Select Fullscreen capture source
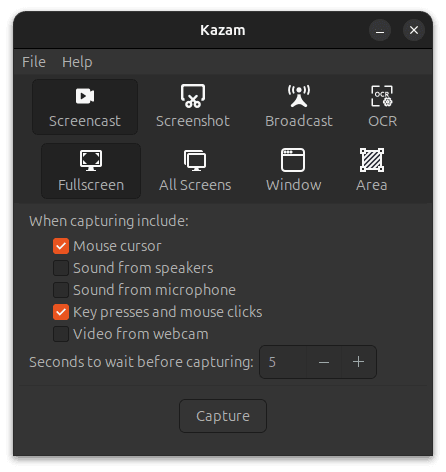This screenshot has width=446, height=472. (x=91, y=171)
